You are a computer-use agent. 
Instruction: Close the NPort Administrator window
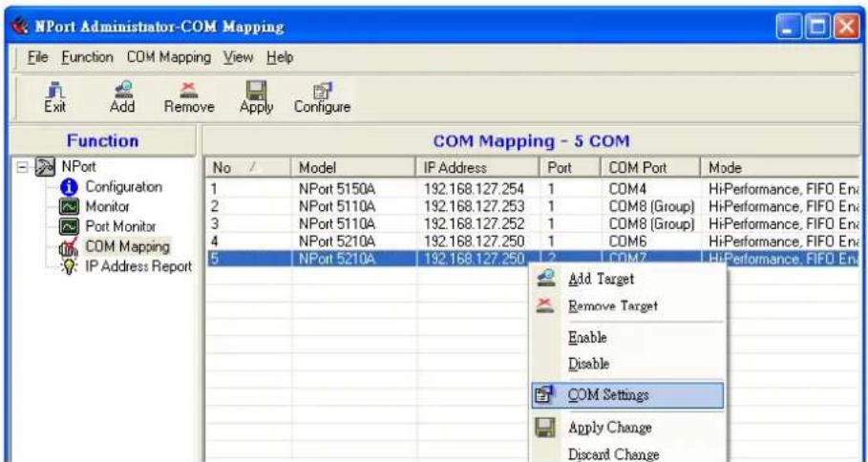(x=846, y=27)
